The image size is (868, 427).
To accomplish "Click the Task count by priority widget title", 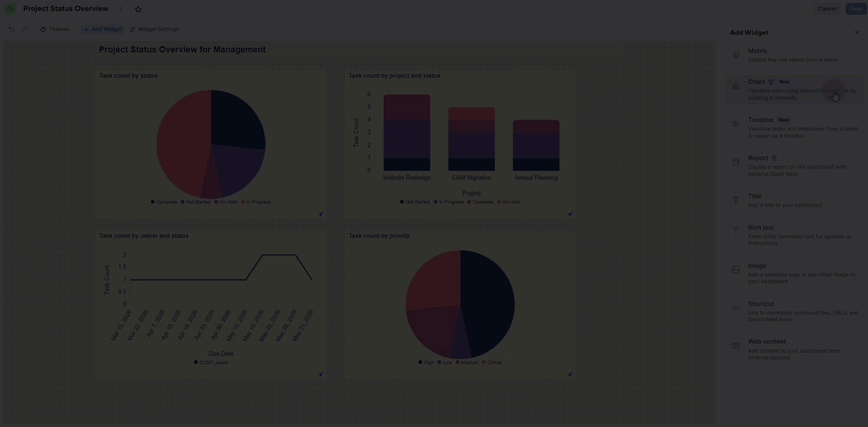I will 379,236.
